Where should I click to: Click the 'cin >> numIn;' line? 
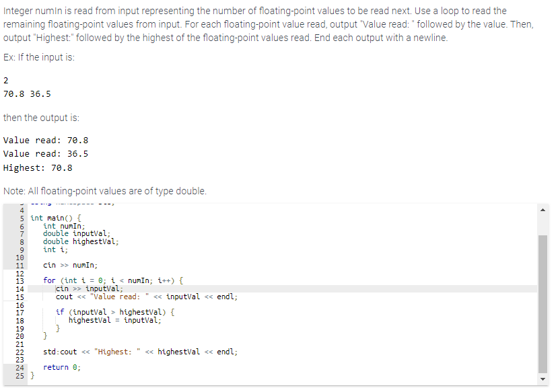pos(70,265)
